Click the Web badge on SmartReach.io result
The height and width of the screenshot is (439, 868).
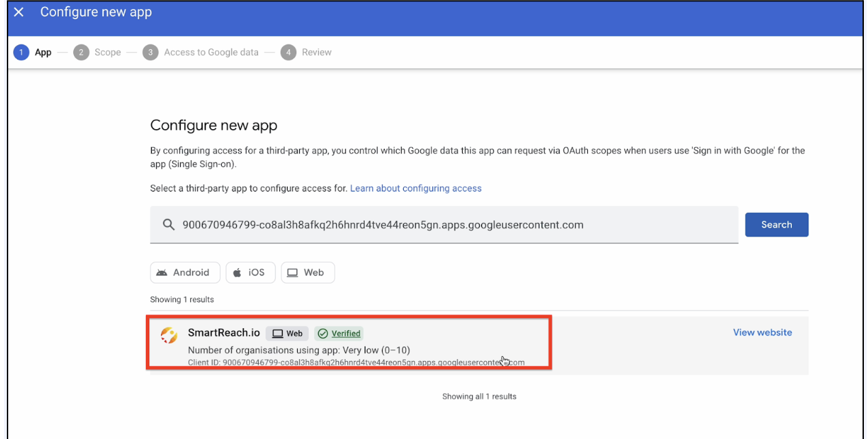(287, 334)
